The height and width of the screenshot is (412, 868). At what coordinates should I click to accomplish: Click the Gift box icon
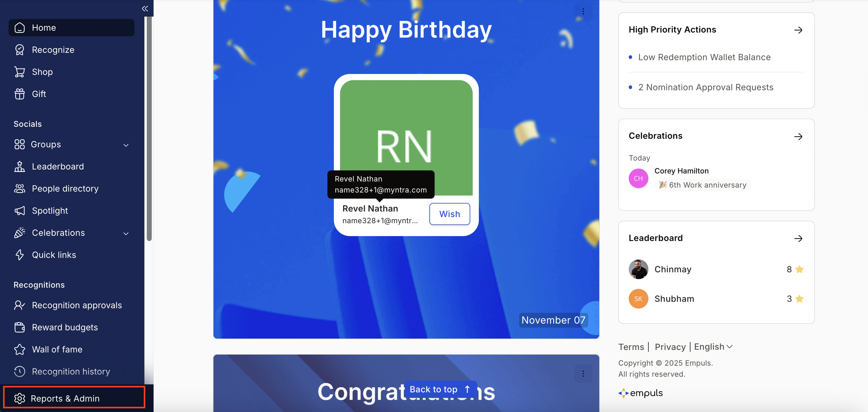click(20, 94)
